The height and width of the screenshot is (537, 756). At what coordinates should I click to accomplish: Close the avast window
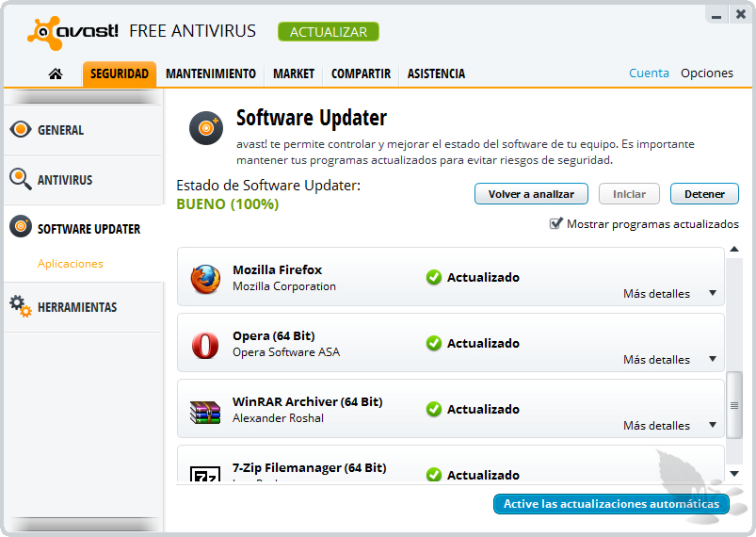click(x=741, y=14)
